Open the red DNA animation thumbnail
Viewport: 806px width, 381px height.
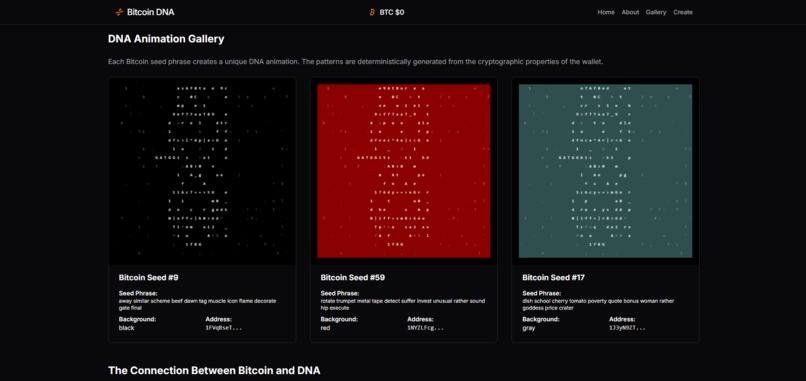(404, 171)
